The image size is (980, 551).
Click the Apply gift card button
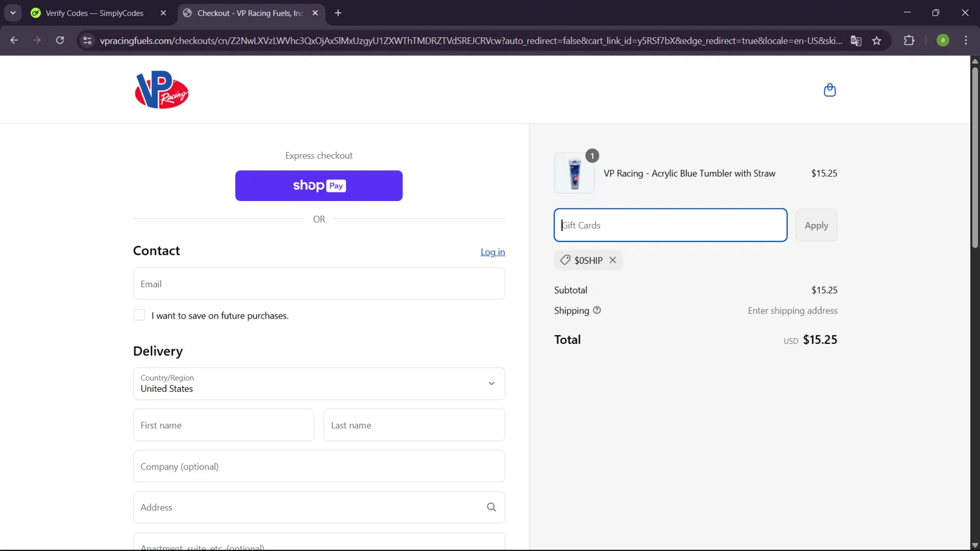816,225
